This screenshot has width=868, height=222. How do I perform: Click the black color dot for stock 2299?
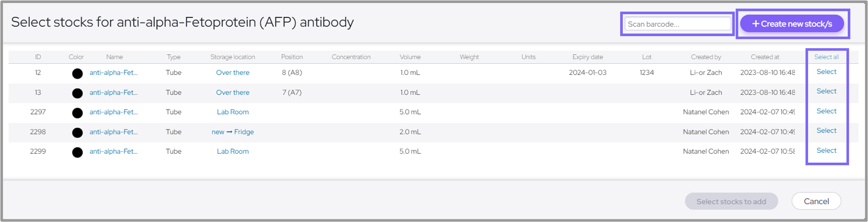point(77,152)
